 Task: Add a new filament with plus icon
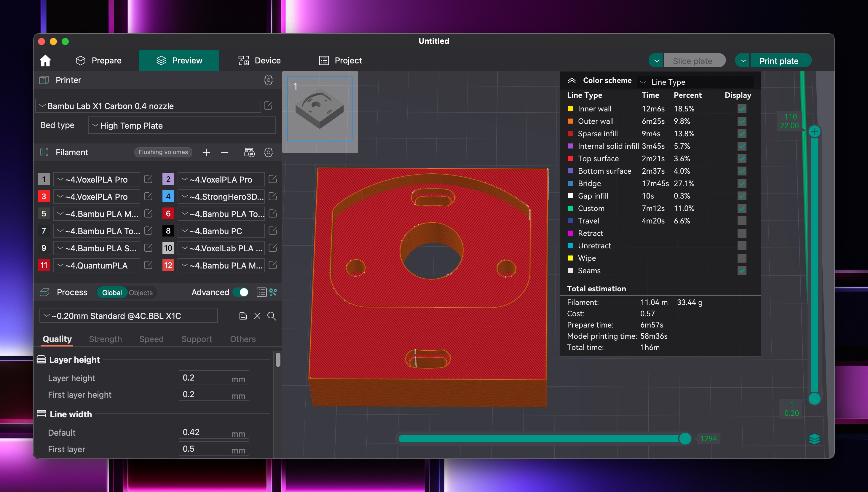pyautogui.click(x=206, y=152)
